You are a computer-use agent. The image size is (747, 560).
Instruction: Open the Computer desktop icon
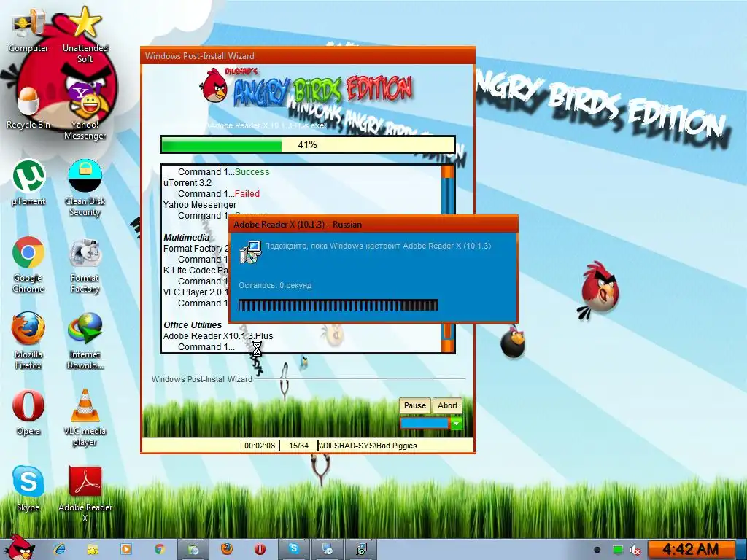coord(28,31)
